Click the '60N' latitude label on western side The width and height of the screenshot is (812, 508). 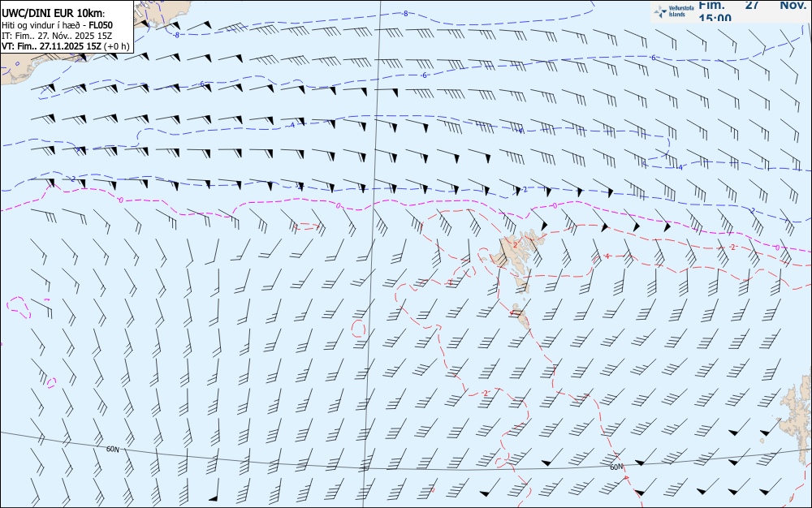112,449
